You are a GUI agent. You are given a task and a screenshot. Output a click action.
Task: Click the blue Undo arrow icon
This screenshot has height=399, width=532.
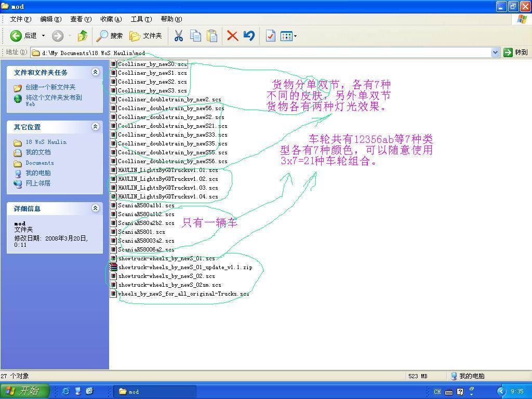249,36
